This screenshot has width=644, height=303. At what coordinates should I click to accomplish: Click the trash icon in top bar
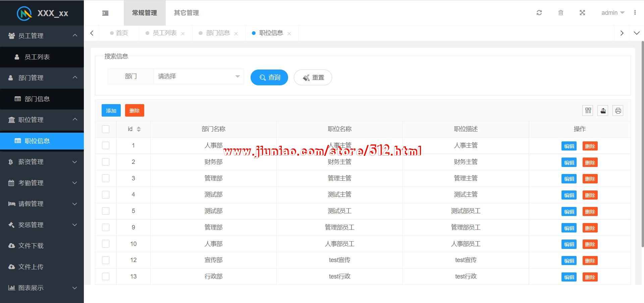point(560,13)
